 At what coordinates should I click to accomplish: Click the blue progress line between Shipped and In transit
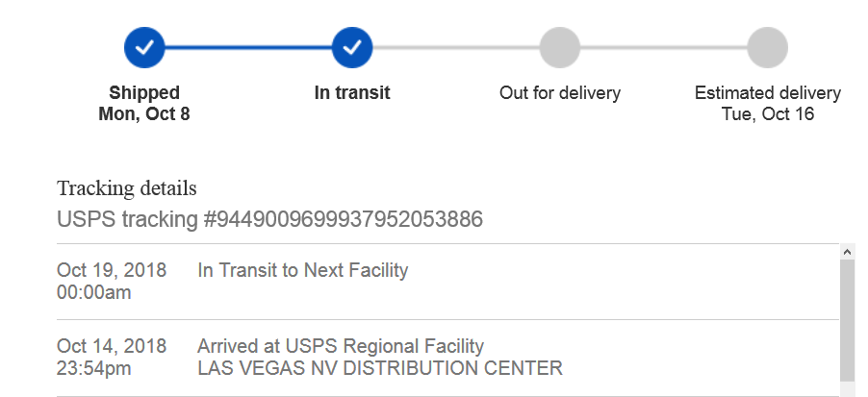coord(248,47)
